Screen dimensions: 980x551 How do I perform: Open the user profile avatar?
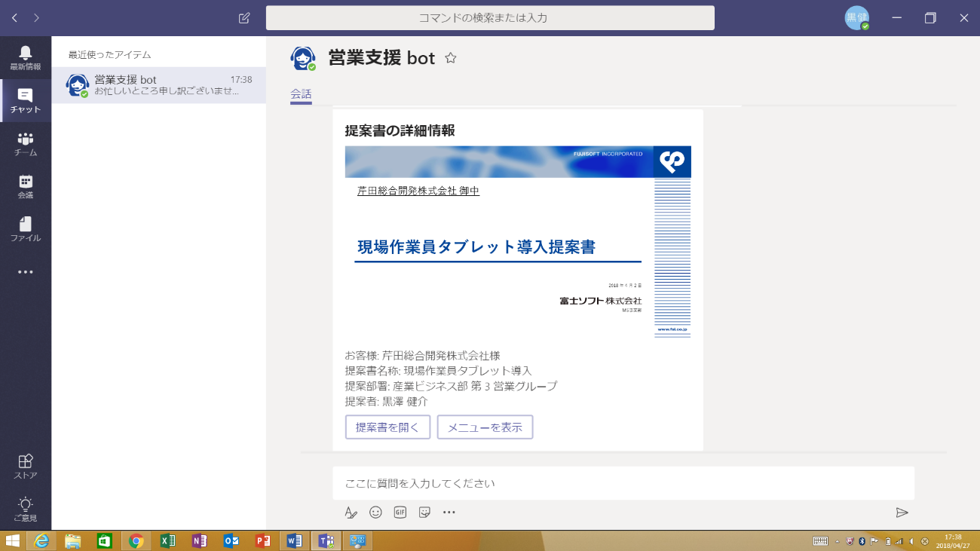pyautogui.click(x=856, y=18)
